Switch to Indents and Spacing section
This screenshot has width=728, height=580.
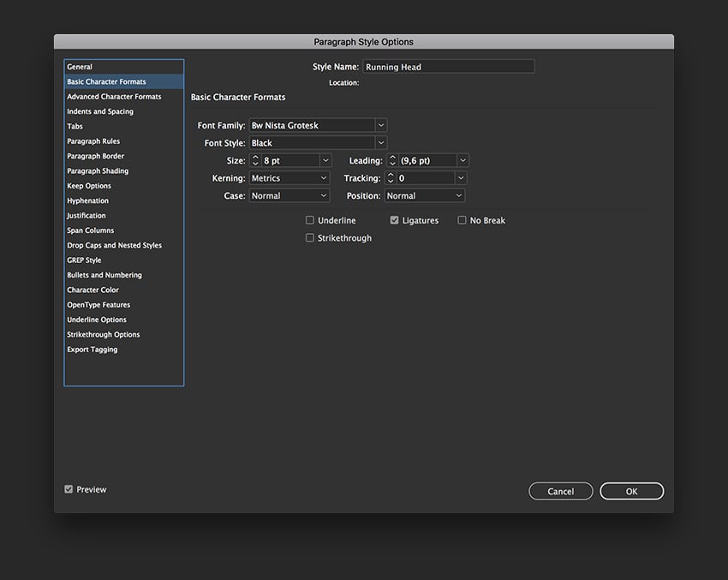click(100, 111)
